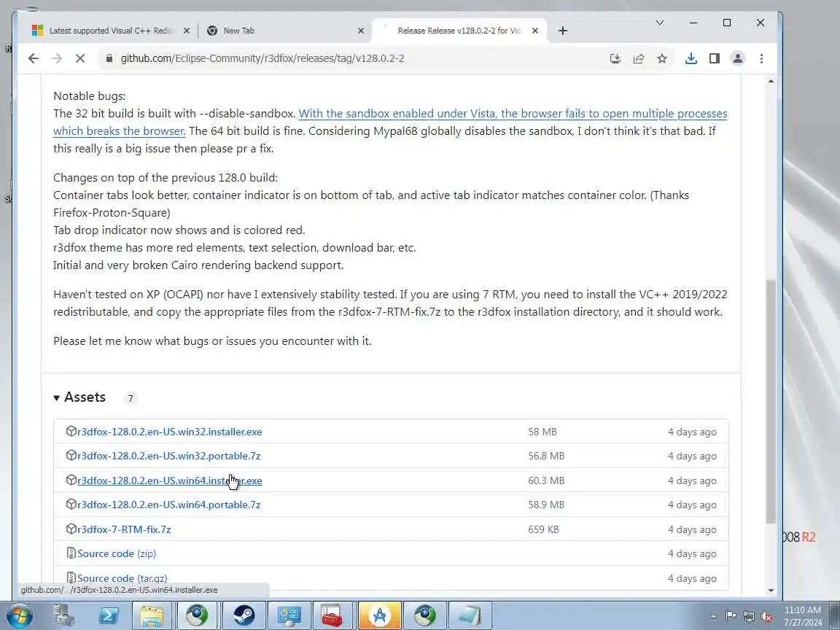Open Action Center flag icon
The image size is (840, 630).
730,616
